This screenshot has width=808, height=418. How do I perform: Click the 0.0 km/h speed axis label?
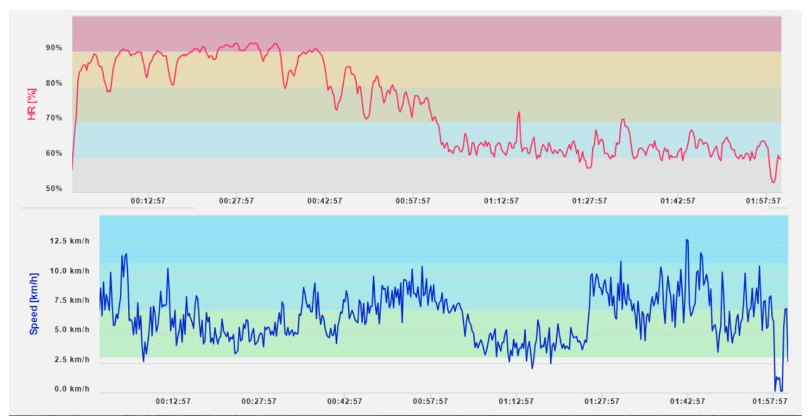[x=74, y=389]
